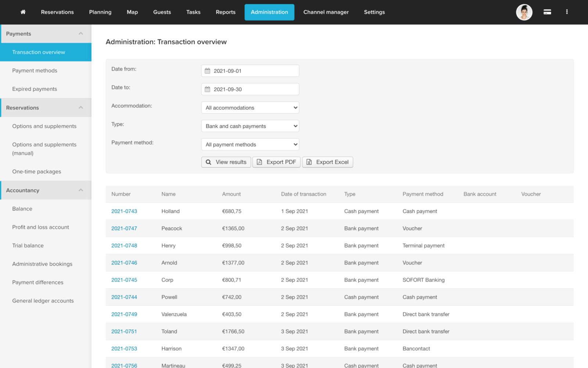Open the Payment method dropdown

pyautogui.click(x=250, y=144)
